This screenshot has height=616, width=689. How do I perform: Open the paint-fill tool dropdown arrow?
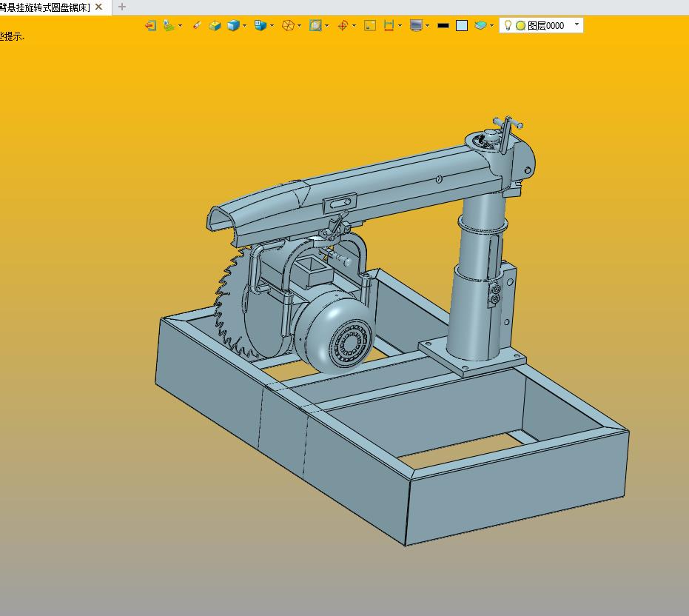click(x=180, y=25)
